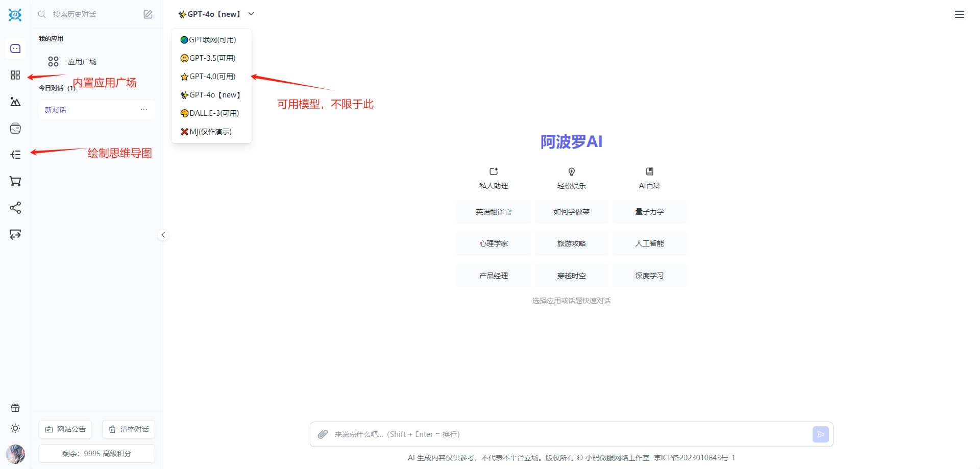This screenshot has height=469, width=980.
Task: Start a new chat with edit icon
Action: coord(148,14)
